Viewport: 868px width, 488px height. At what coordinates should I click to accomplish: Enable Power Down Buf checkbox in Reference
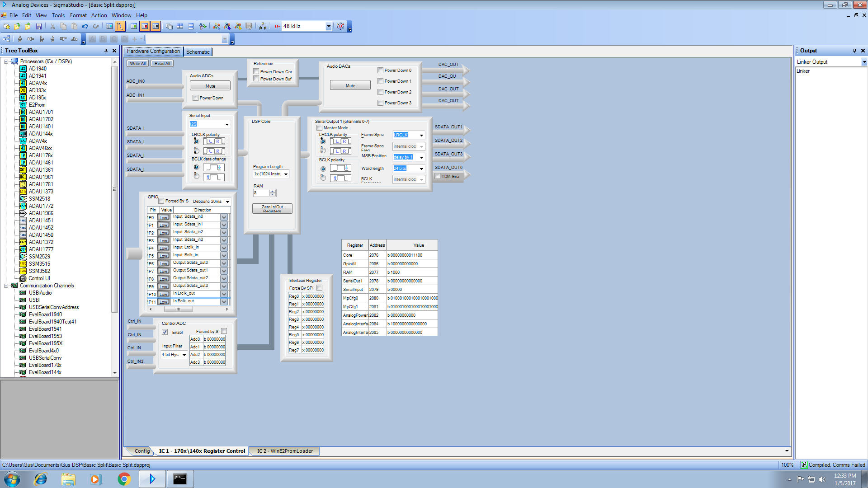tap(256, 79)
